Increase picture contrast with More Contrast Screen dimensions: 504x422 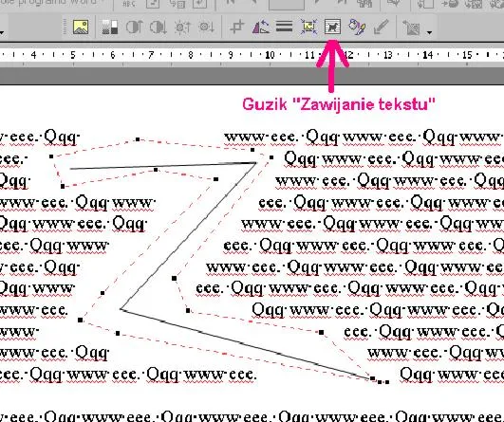[x=135, y=27]
